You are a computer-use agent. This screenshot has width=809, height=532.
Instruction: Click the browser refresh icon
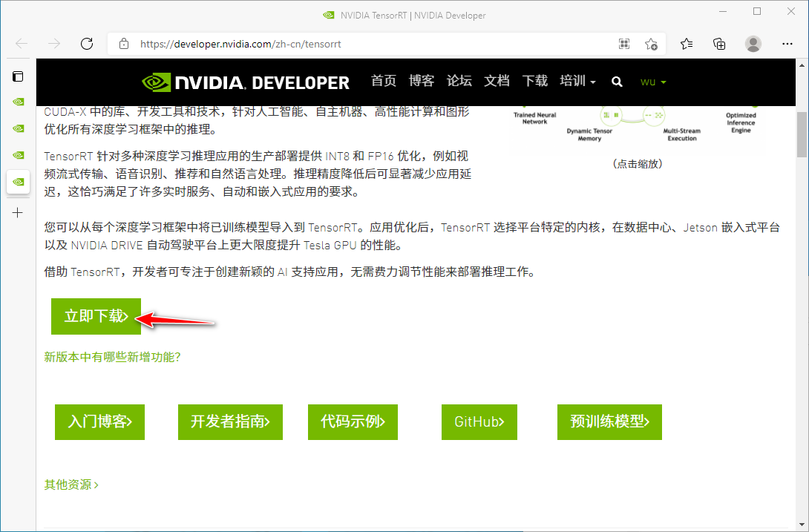coord(87,44)
